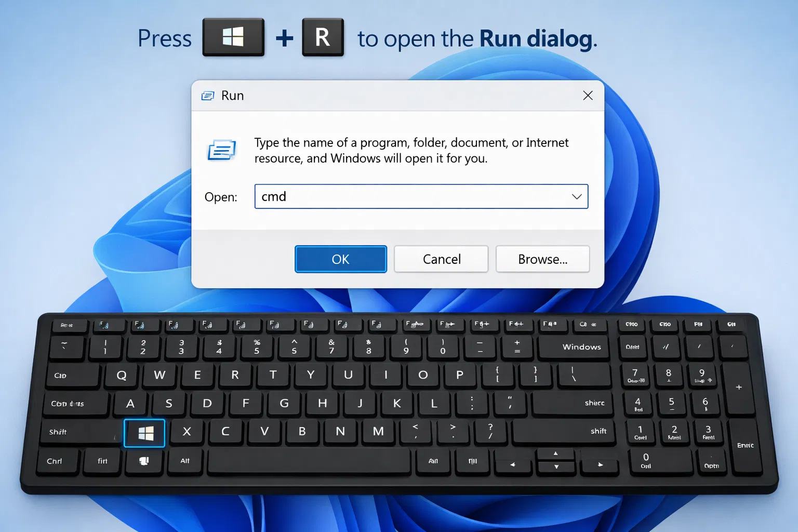
Task: Click the Q key on the keyboard
Action: coord(122,375)
